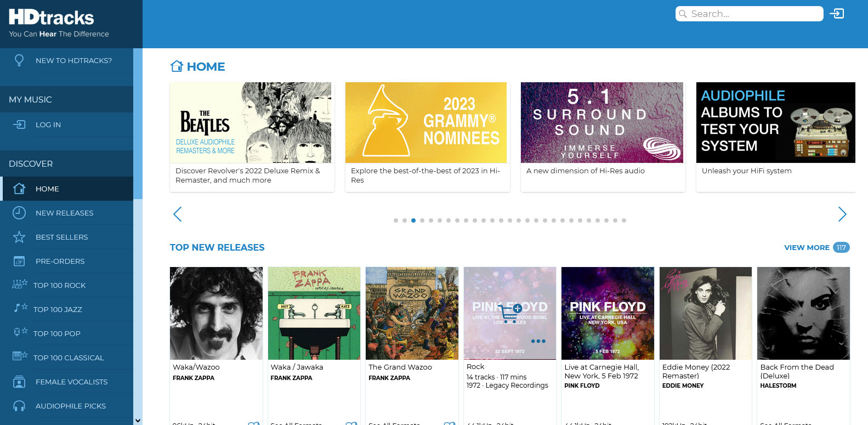Open the three-dot menu on the Pink Floyd album cover
Screen dimensions: 868x425
click(538, 341)
